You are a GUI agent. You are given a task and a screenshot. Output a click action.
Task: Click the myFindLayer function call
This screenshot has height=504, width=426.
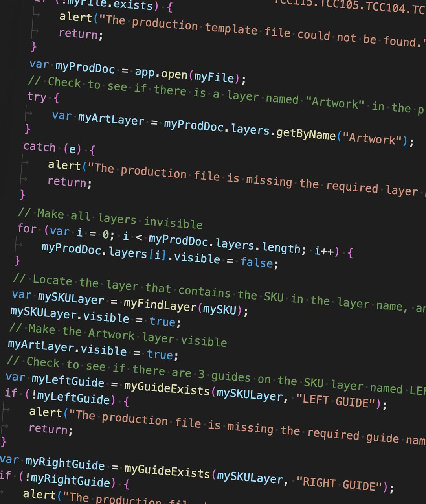(160, 305)
